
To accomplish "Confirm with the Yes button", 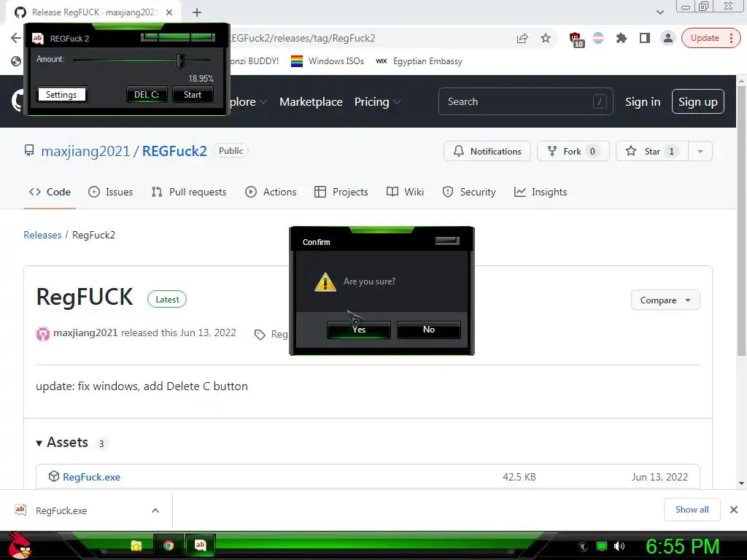I will coord(359,330).
